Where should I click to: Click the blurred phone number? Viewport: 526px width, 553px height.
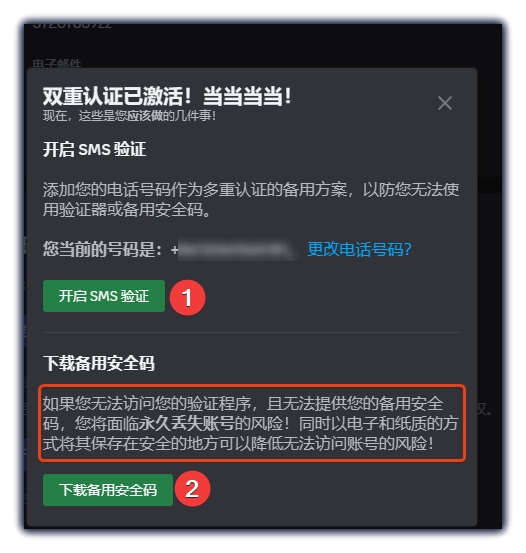(x=237, y=250)
